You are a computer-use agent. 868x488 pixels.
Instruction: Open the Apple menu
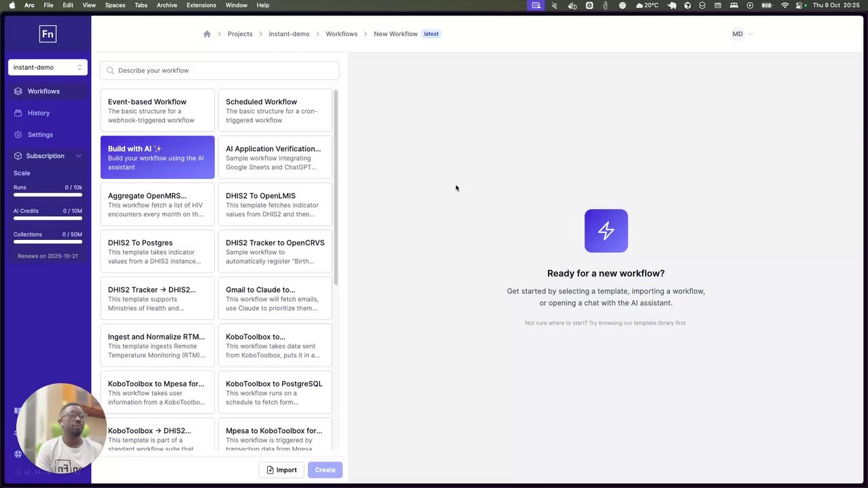12,5
